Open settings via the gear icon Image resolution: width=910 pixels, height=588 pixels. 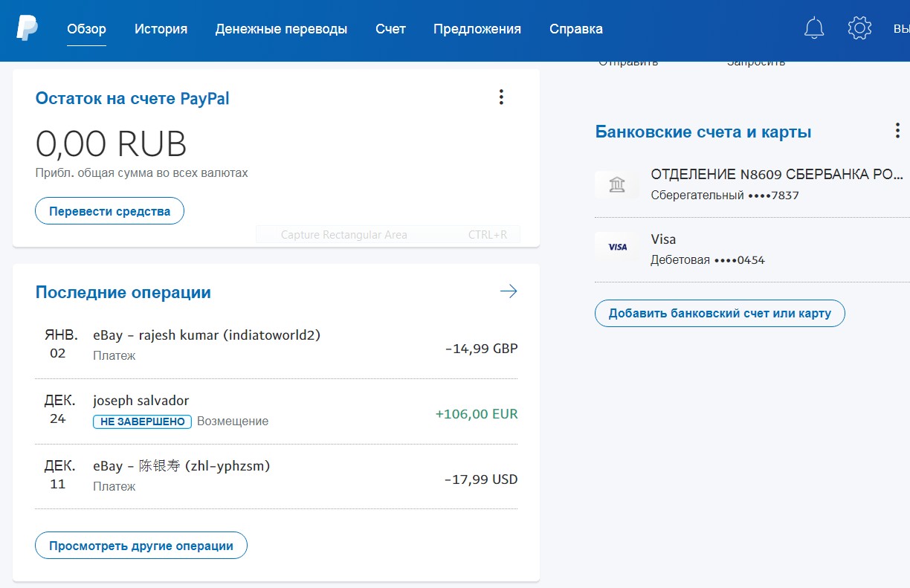[x=859, y=28]
